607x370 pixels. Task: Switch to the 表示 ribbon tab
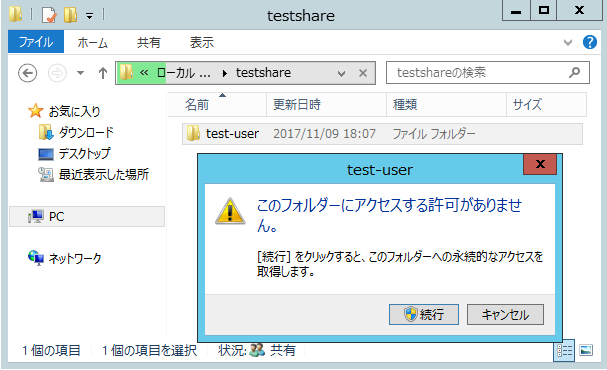click(x=202, y=42)
